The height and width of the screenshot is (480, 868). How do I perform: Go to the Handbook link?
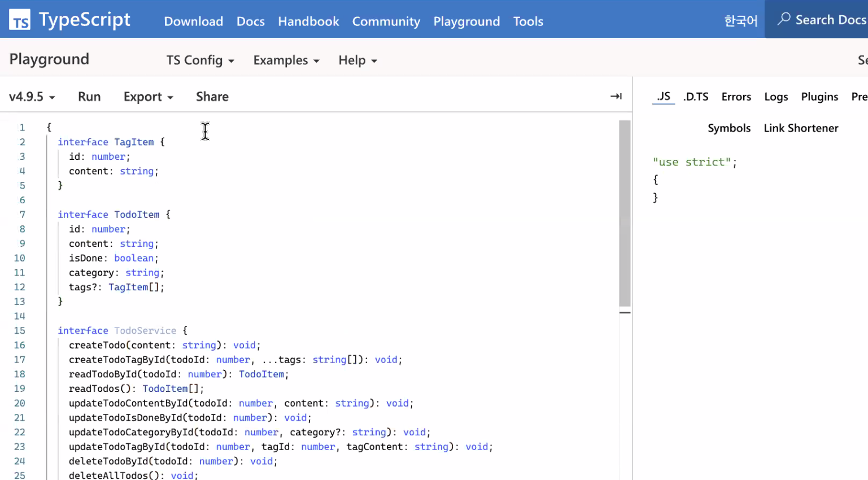pos(308,21)
